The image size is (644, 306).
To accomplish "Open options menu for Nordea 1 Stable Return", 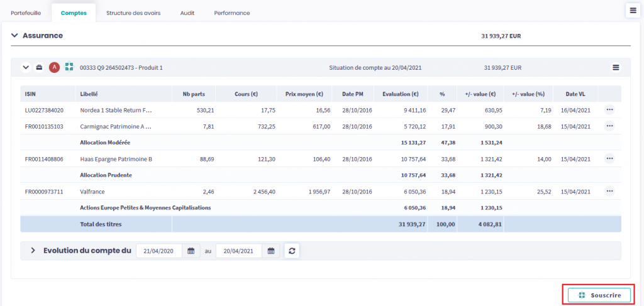I will tap(609, 110).
